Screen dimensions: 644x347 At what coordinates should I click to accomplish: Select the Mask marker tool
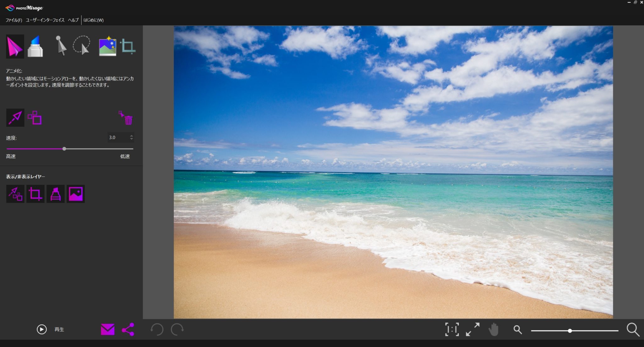[x=35, y=47]
